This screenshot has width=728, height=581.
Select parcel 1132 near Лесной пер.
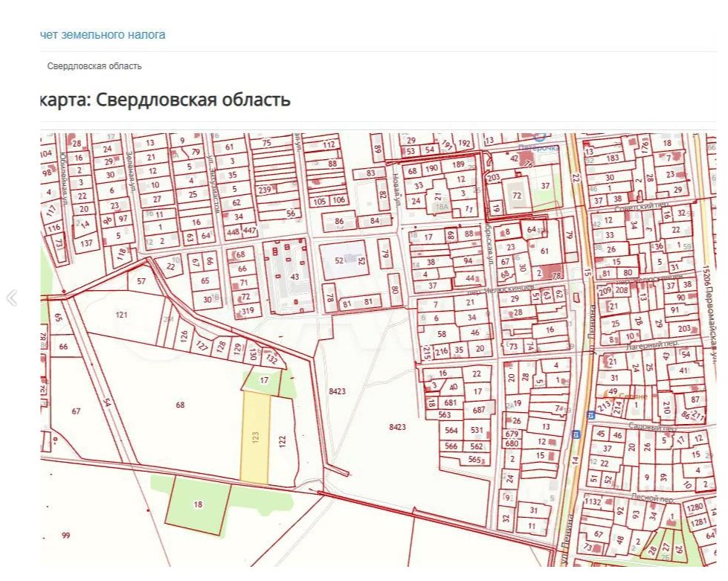(593, 501)
